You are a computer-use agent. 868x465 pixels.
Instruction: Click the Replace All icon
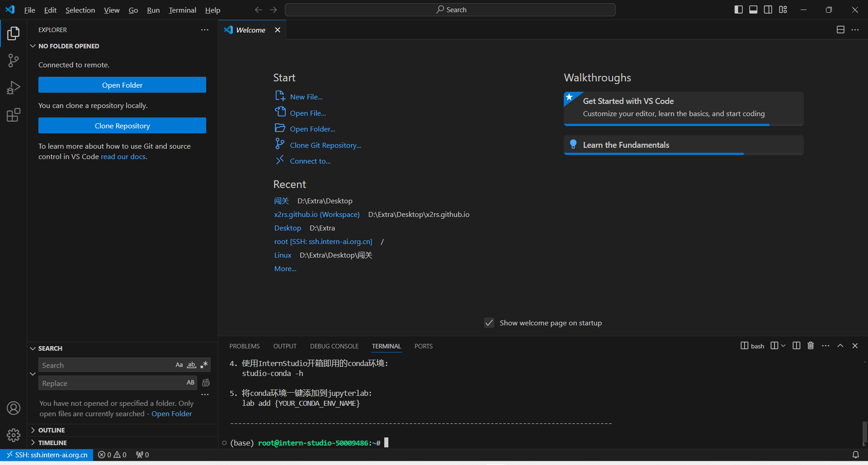click(x=206, y=383)
